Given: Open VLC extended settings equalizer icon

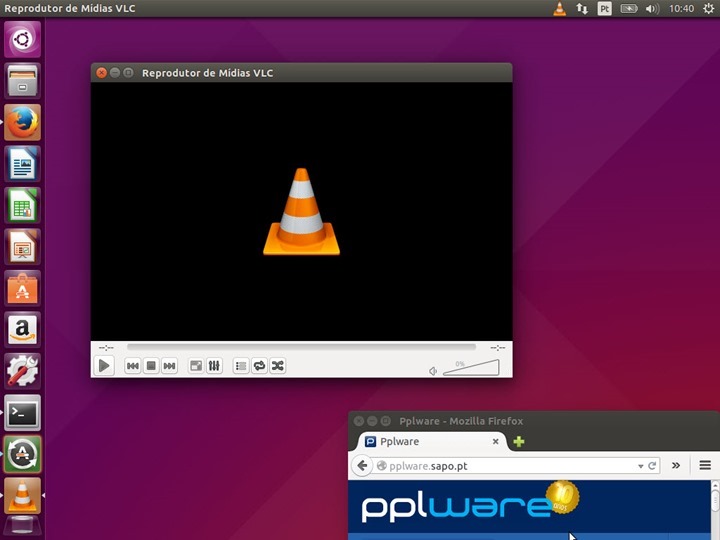Looking at the screenshot, I should (x=214, y=366).
